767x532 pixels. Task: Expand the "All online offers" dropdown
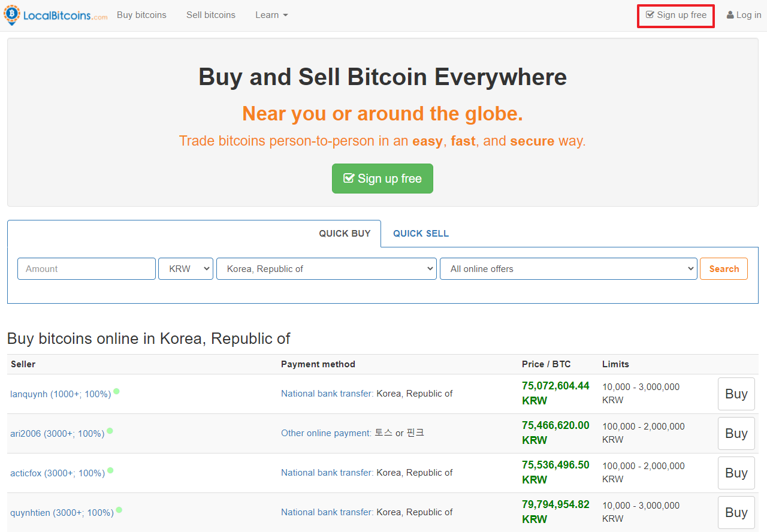(x=568, y=268)
